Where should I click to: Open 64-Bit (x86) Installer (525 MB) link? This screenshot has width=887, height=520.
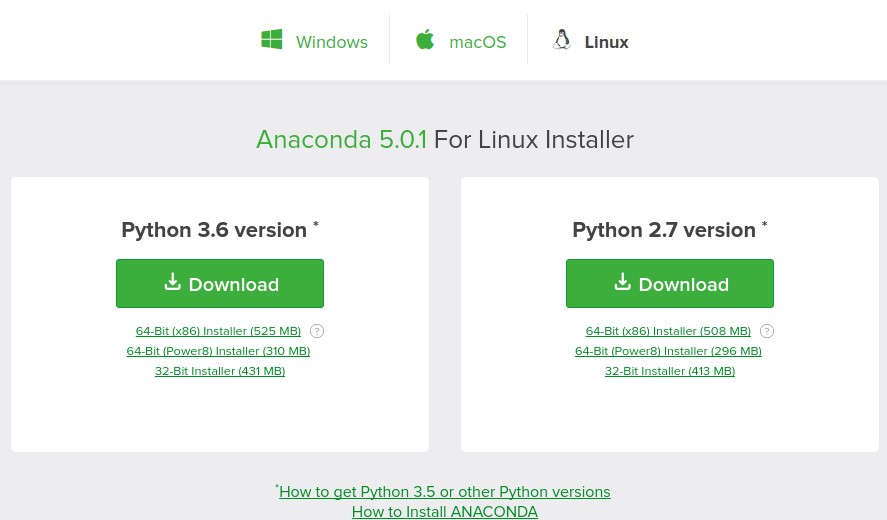(218, 331)
